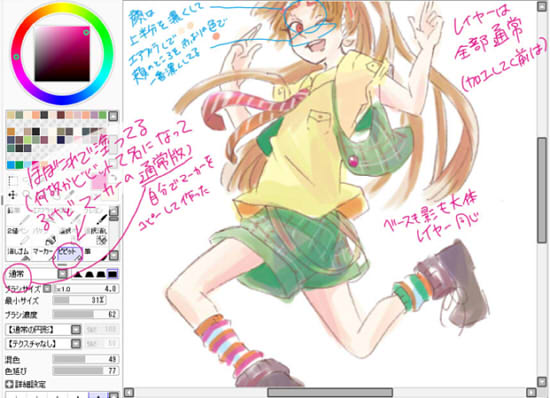
Task: Select the third brush edge shape
Action: click(x=101, y=274)
